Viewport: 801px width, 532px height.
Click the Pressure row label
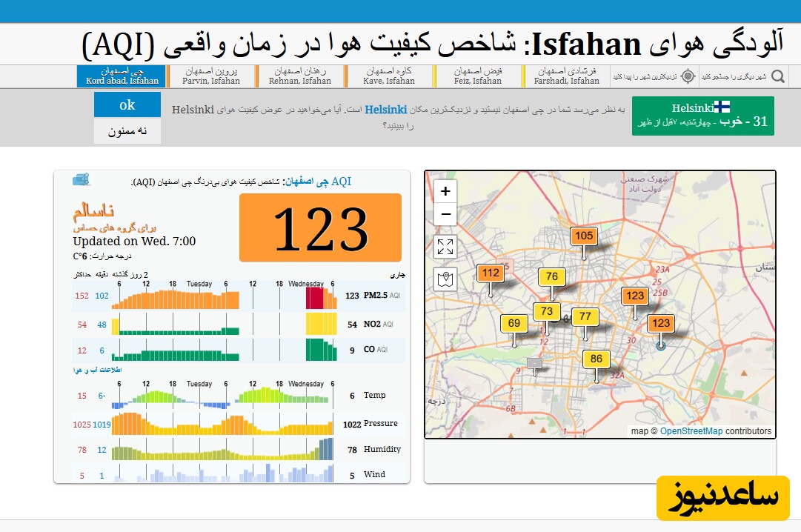[381, 423]
